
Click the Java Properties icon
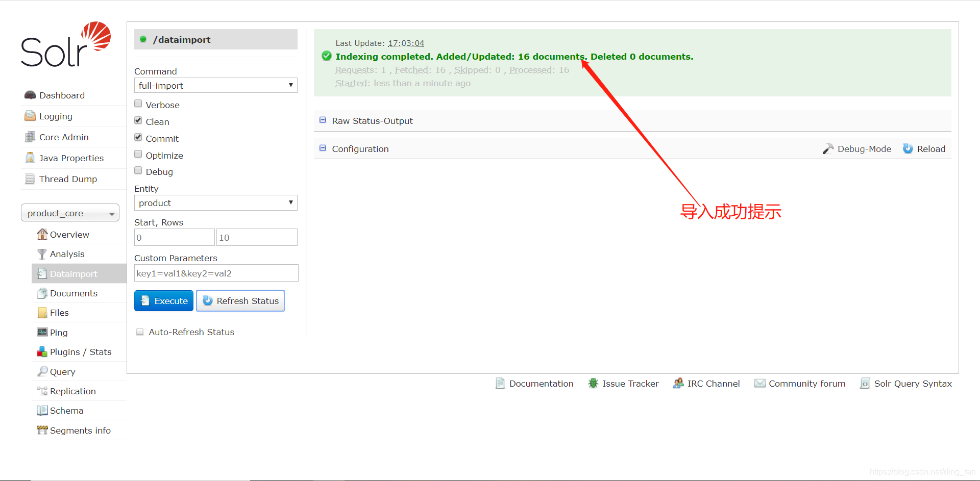(30, 158)
